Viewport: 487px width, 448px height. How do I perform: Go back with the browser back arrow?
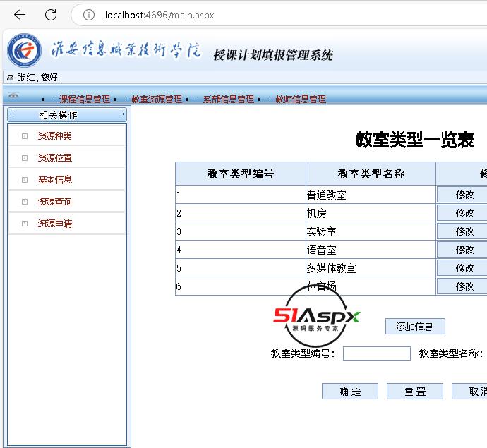[20, 15]
